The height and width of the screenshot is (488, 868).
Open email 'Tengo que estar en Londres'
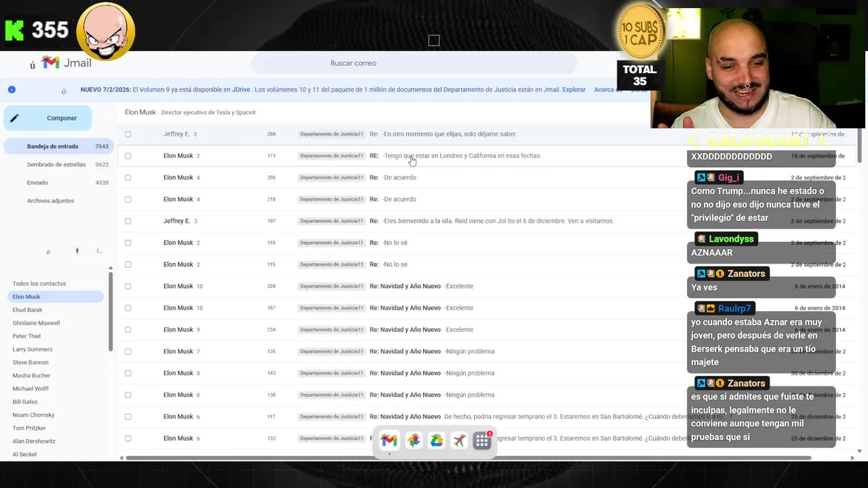coord(487,156)
